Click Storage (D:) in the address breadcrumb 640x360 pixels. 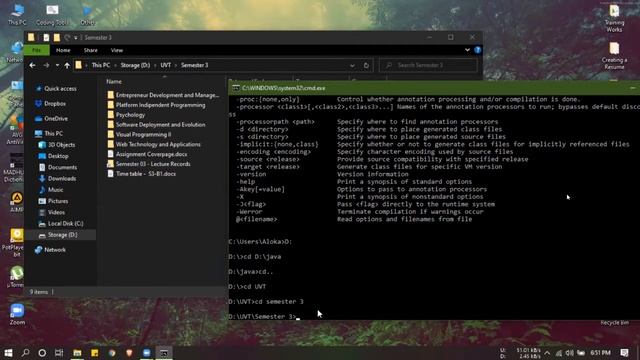pyautogui.click(x=135, y=65)
